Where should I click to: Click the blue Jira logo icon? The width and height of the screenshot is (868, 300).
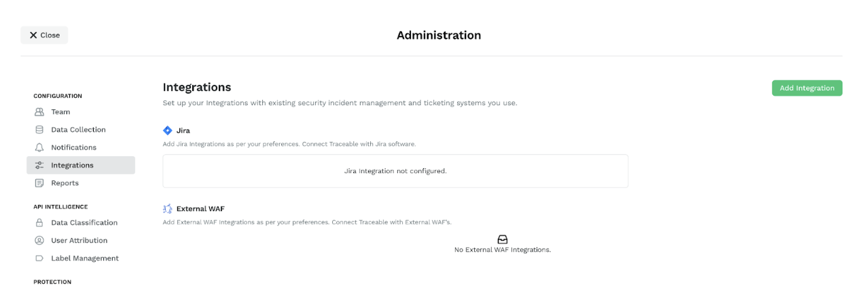pos(168,130)
